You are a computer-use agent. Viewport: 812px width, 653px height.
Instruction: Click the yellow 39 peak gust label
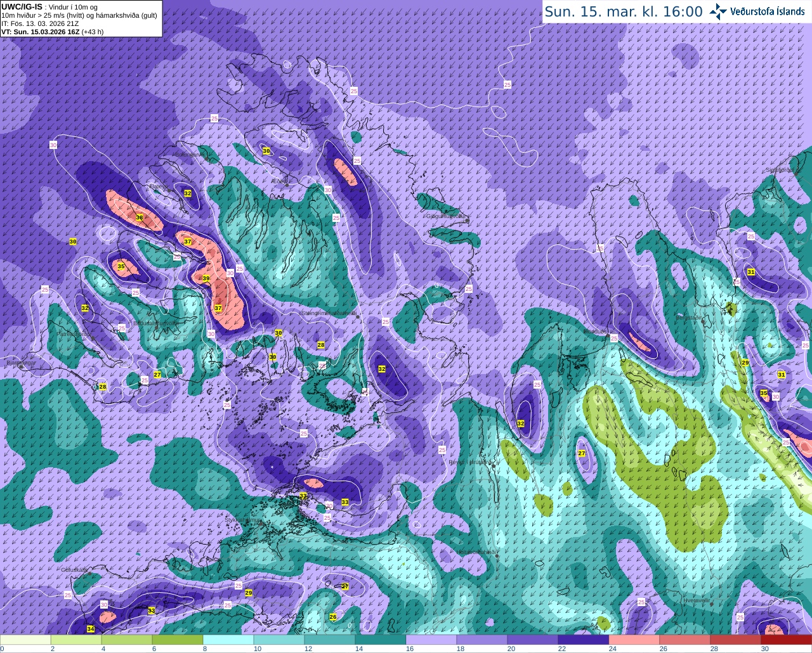[x=206, y=278]
